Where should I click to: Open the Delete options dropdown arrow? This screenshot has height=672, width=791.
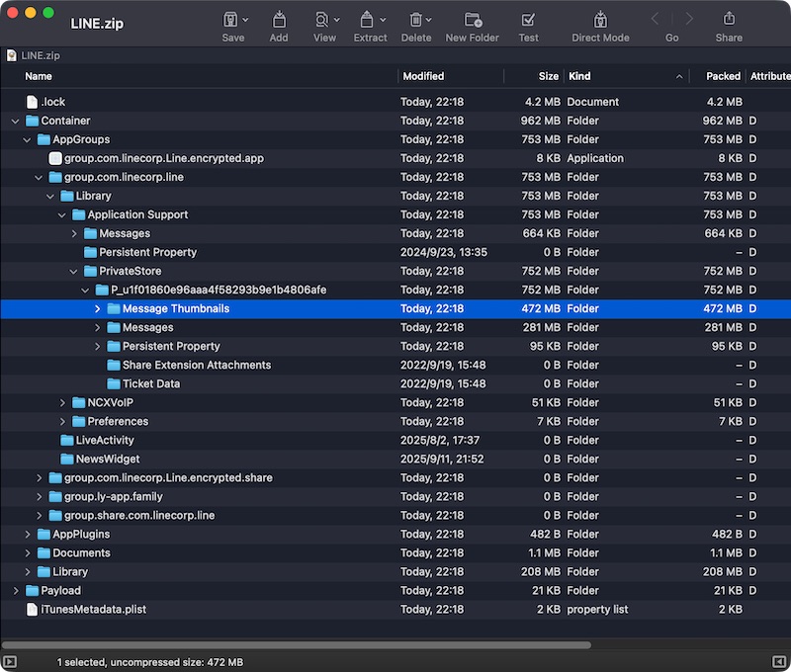click(429, 20)
